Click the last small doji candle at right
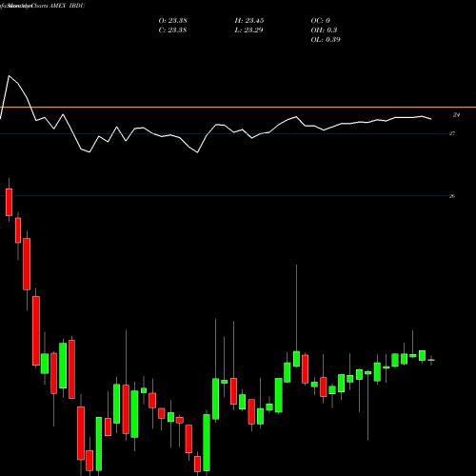476x476 pixels. pos(431,360)
